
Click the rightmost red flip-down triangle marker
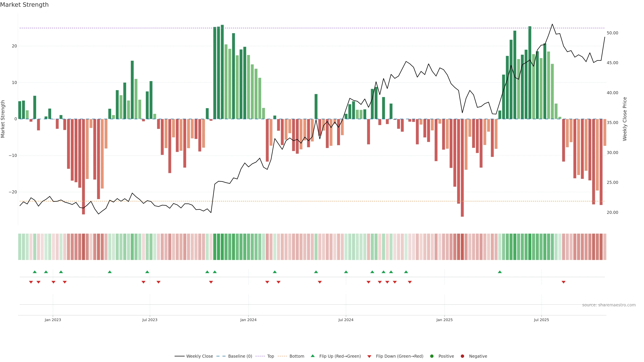[563, 282]
